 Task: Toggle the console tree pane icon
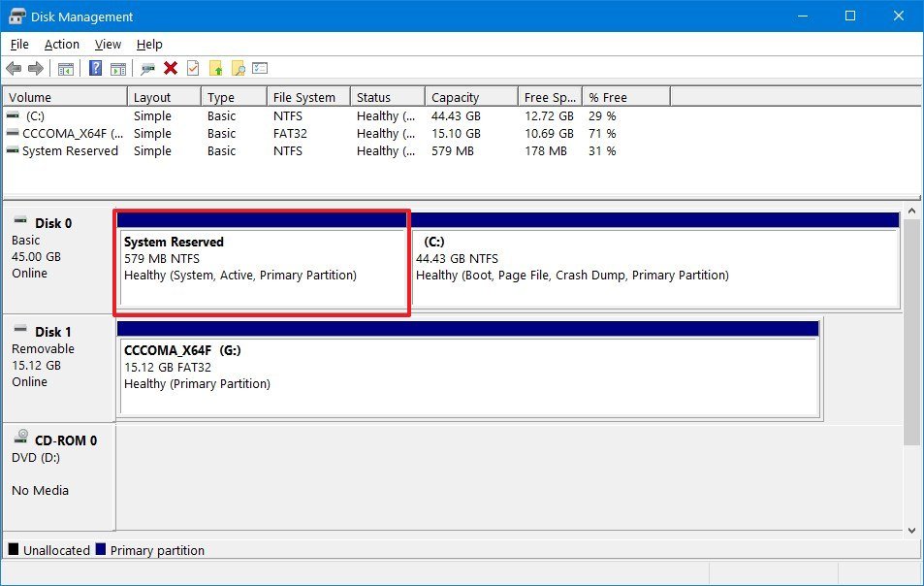[66, 68]
